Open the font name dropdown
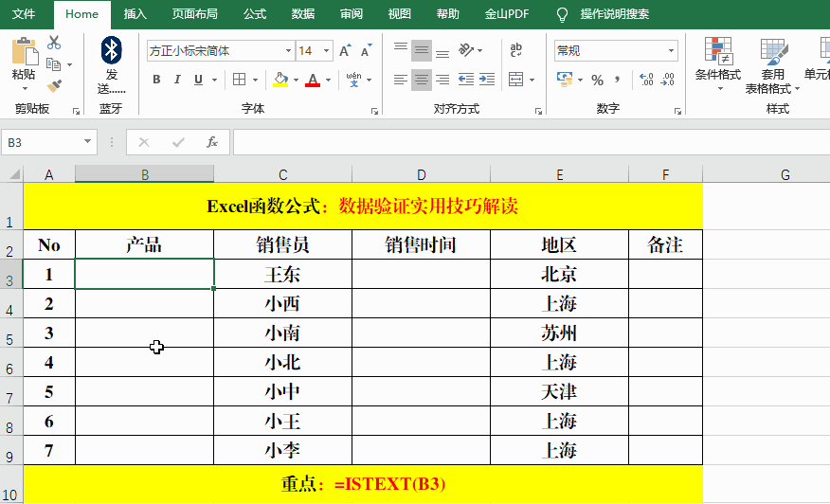830x504 pixels. coord(288,51)
